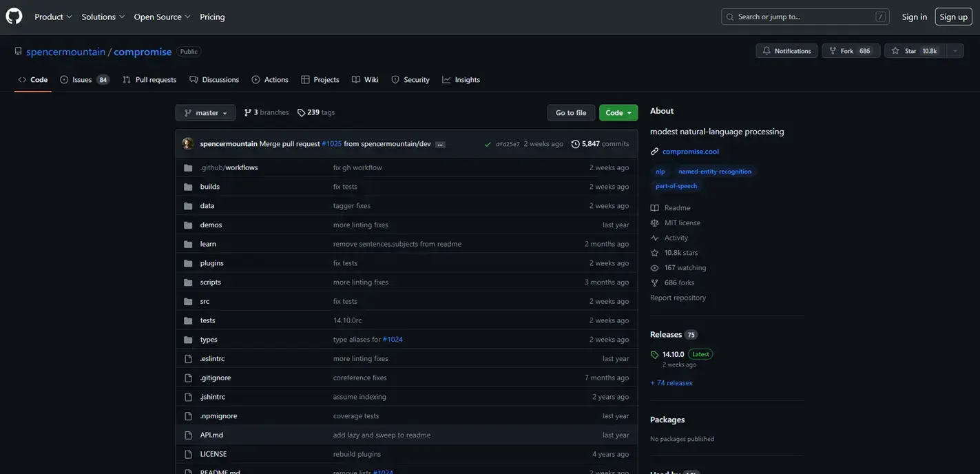This screenshot has width=980, height=474.
Task: Open the Projects tab
Action: pyautogui.click(x=320, y=80)
